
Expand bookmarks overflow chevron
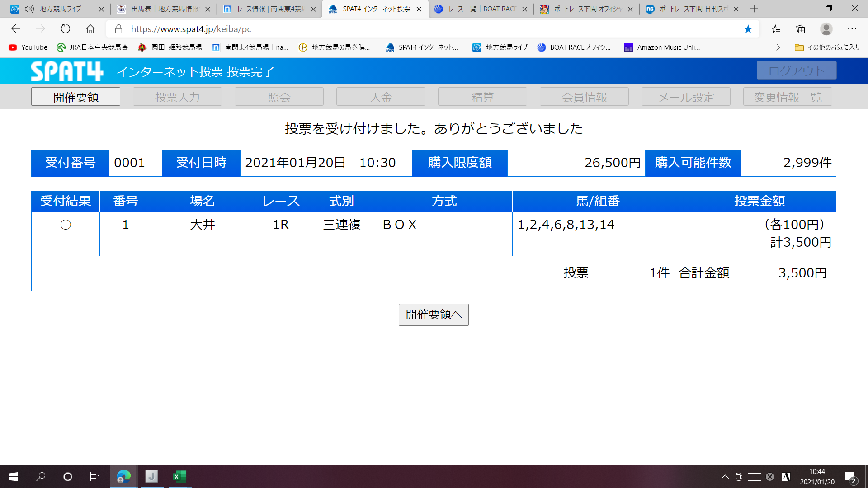(x=778, y=47)
